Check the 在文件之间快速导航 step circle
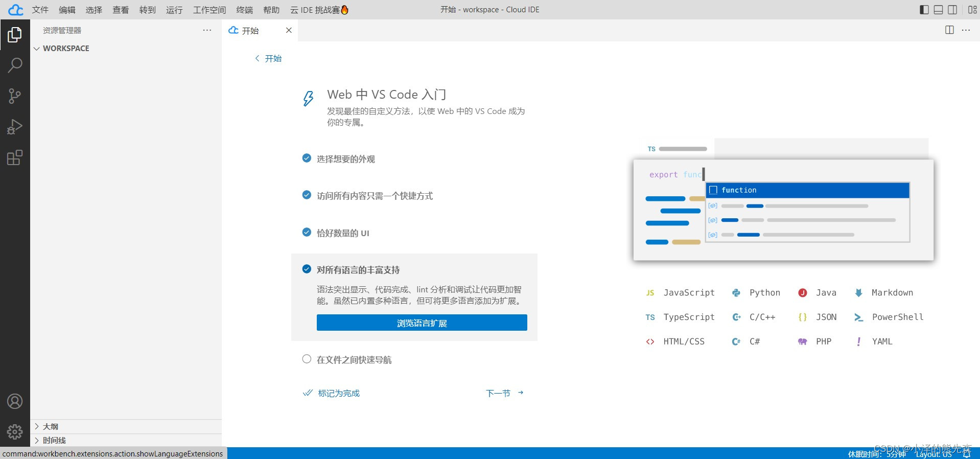The width and height of the screenshot is (980, 459). pos(307,359)
